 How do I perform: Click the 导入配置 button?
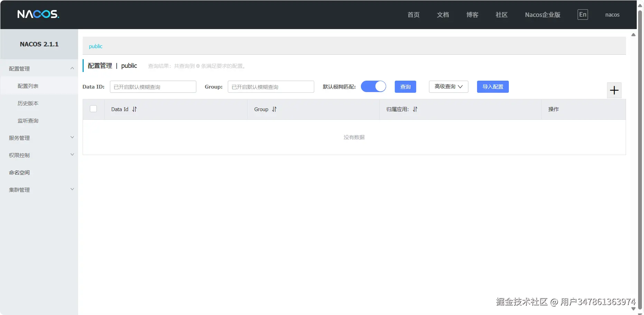(x=493, y=87)
